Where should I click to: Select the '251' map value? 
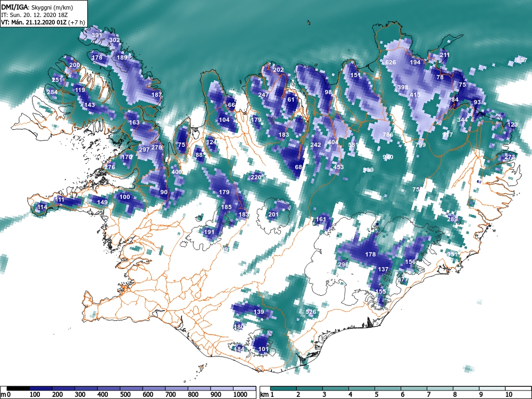(x=57, y=80)
